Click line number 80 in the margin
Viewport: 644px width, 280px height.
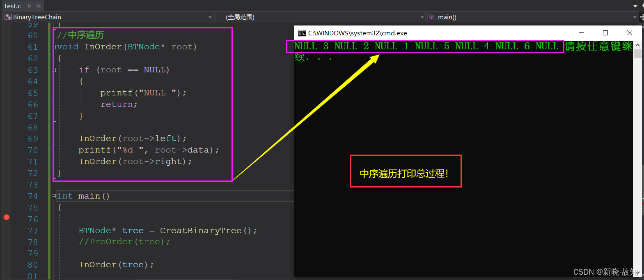pyautogui.click(x=33, y=265)
